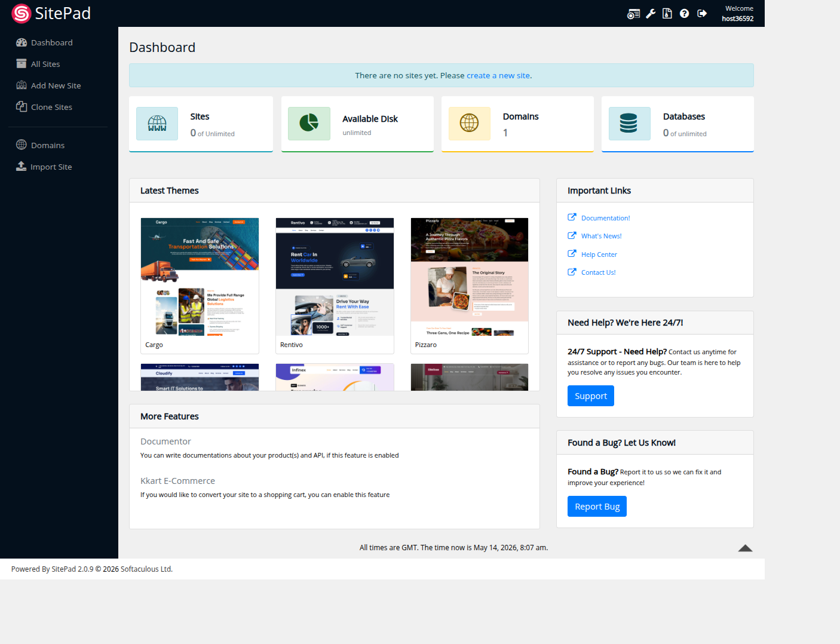Open Dashboard in the sidebar
Viewport: 840px width, 644px height.
click(44, 42)
